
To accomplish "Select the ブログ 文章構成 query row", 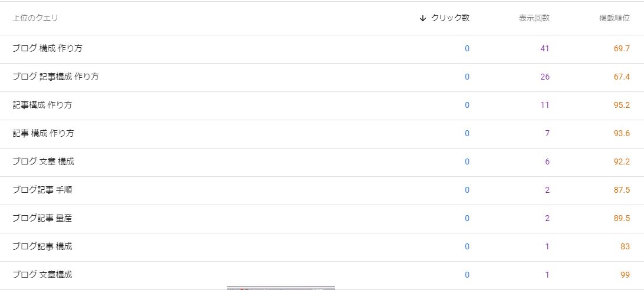I will point(42,275).
